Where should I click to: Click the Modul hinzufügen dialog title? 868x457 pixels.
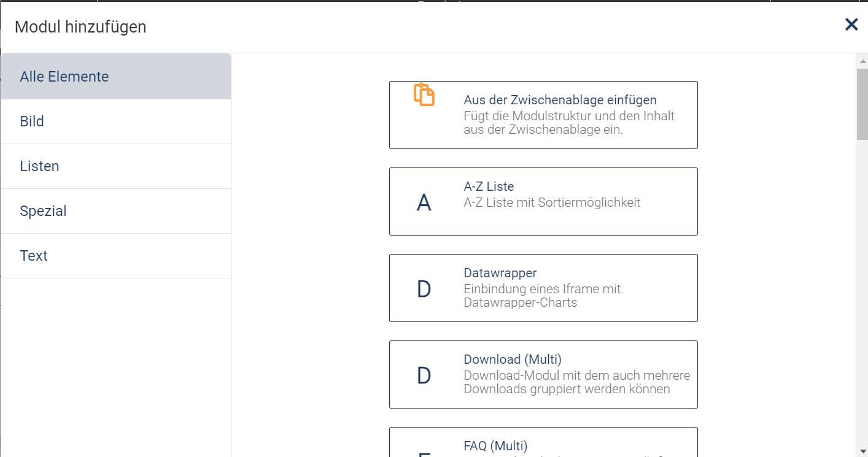pos(80,26)
